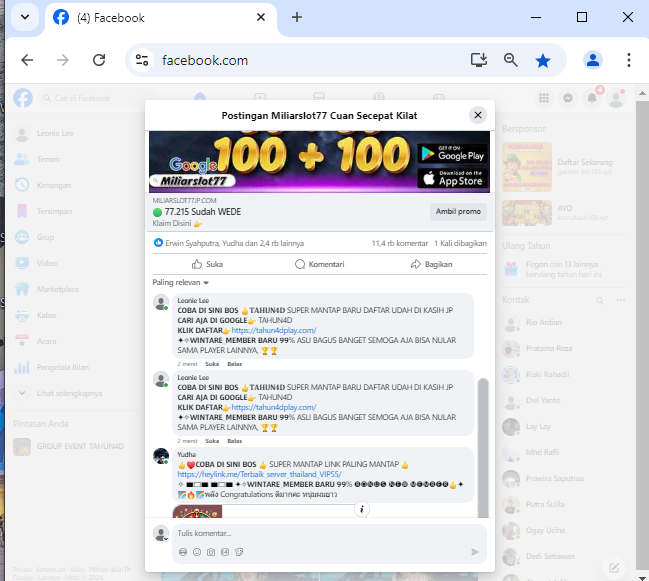This screenshot has width=649, height=581.
Task: Close the (4) Facebook tab
Action: (261, 17)
